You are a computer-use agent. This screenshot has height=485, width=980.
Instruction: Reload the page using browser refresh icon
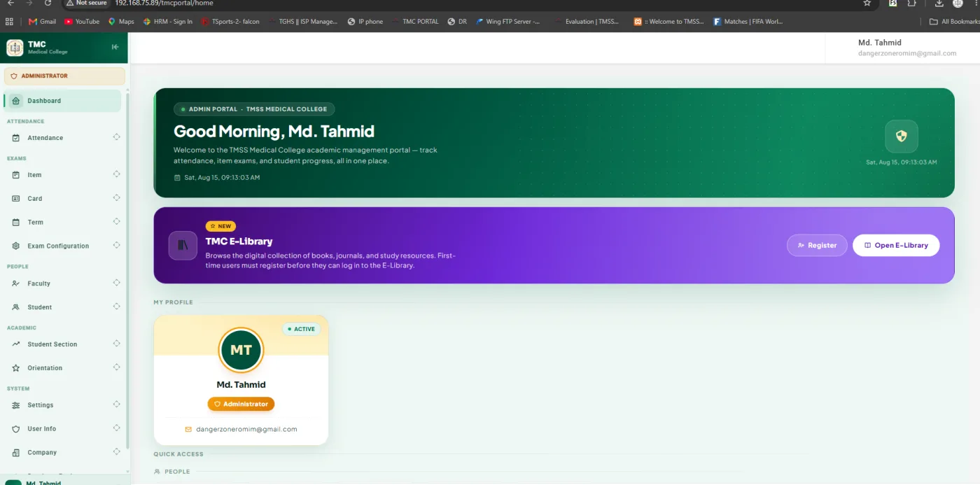click(x=48, y=3)
